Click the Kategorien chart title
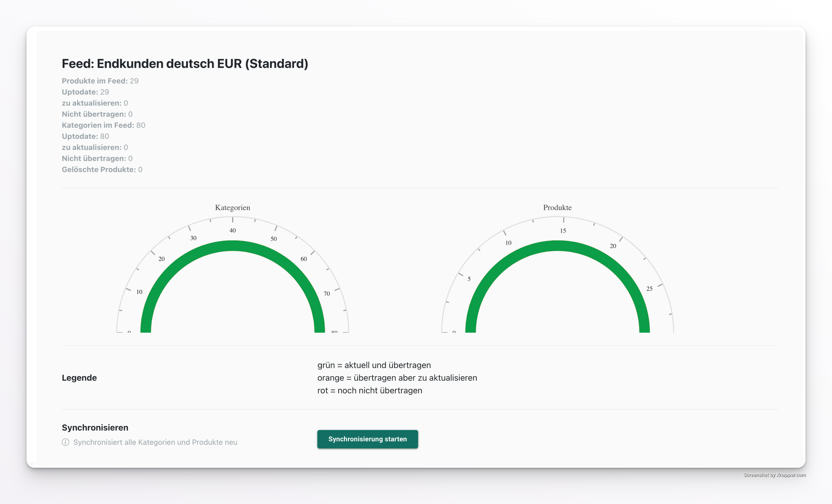The image size is (832, 504). pyautogui.click(x=232, y=207)
